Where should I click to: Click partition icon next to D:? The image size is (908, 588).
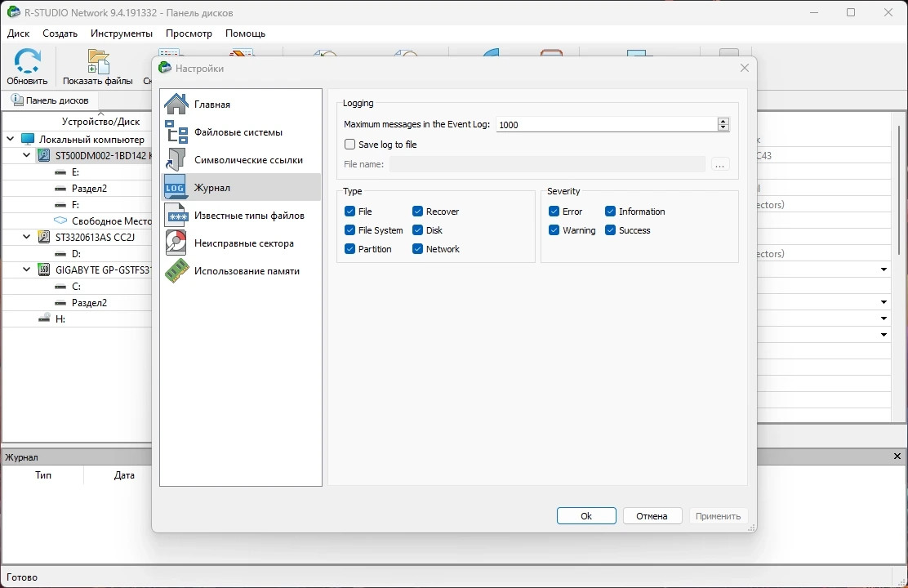(60, 254)
